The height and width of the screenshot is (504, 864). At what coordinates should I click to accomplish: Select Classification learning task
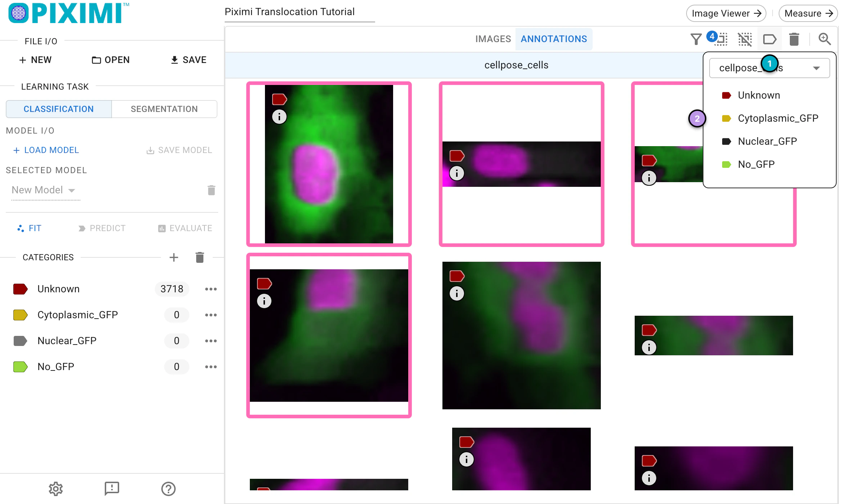59,109
